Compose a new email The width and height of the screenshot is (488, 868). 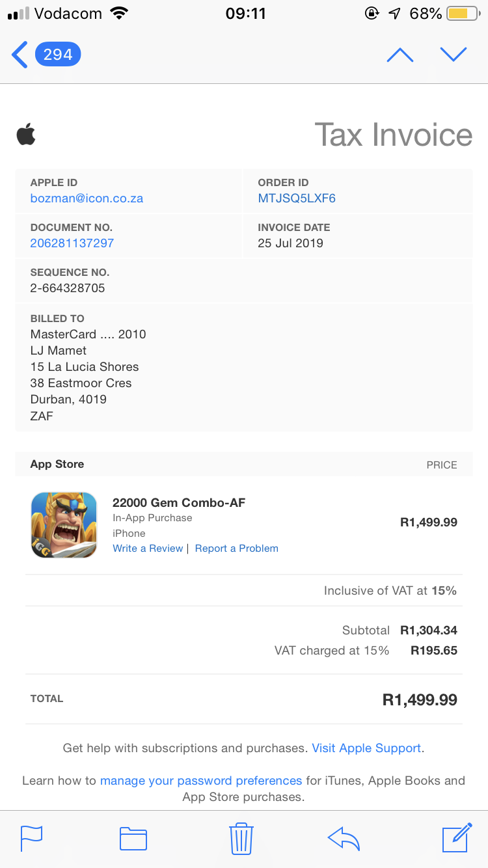tap(457, 837)
